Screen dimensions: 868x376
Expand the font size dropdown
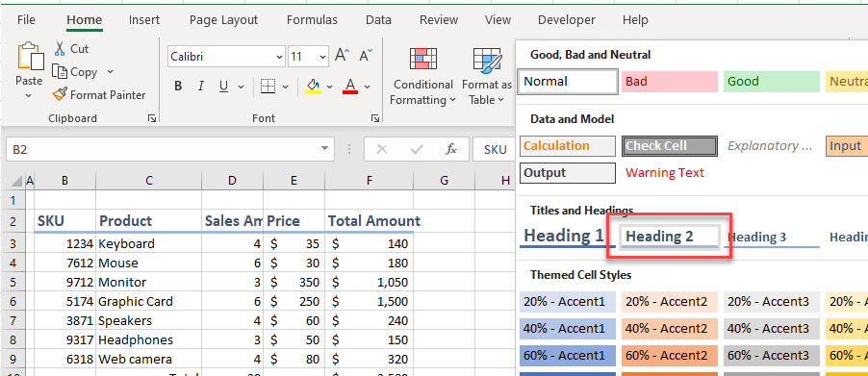[322, 57]
